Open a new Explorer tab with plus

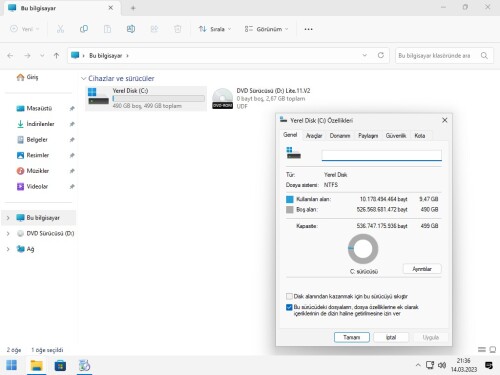pyautogui.click(x=133, y=8)
